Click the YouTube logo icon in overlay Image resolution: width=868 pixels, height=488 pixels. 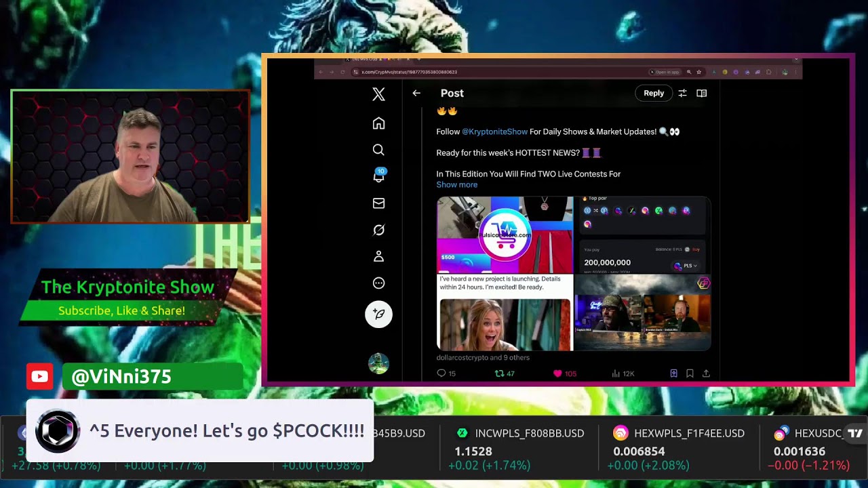click(x=39, y=377)
